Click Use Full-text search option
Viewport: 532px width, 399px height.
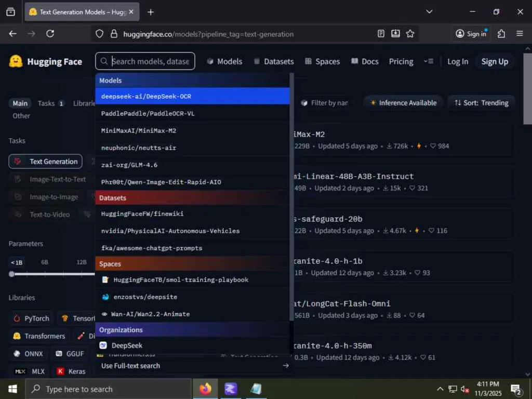[x=194, y=366]
